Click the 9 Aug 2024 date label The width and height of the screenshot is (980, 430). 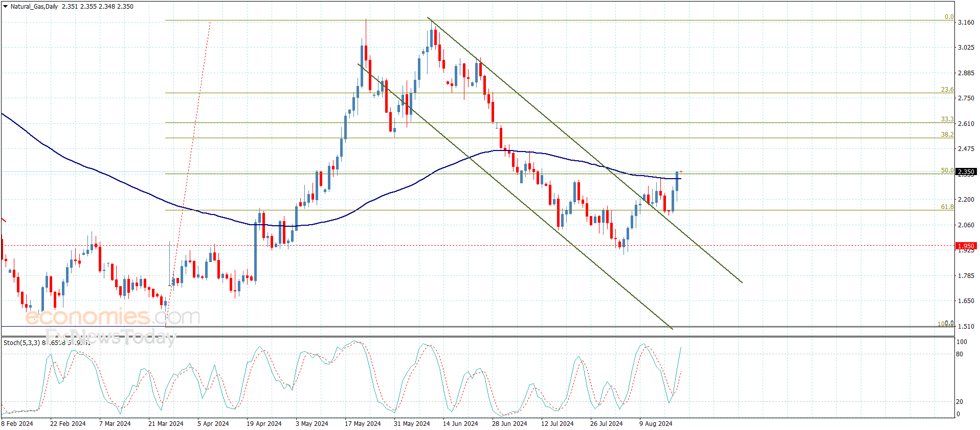pos(656,423)
